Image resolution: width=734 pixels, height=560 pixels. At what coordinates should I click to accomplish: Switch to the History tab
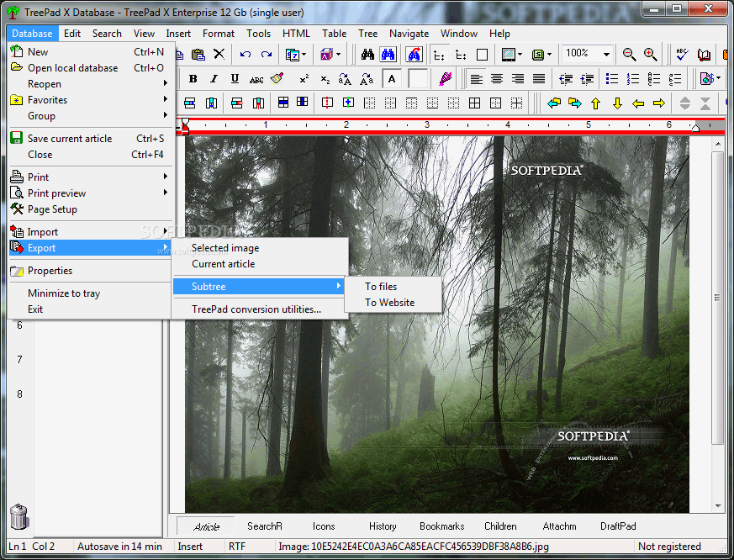pos(383,526)
